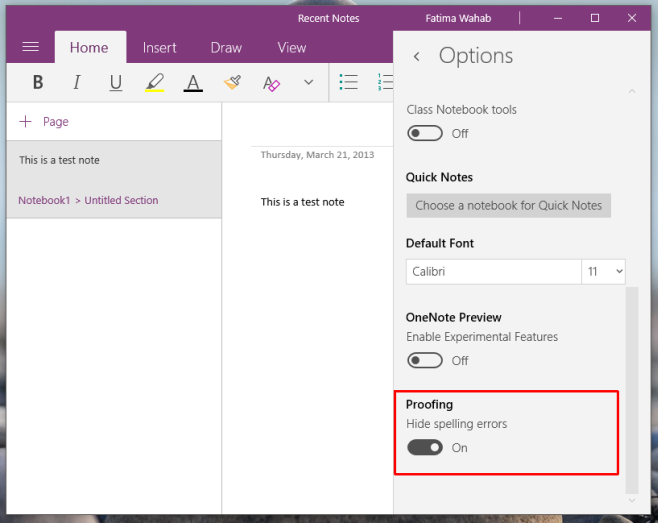Image resolution: width=658 pixels, height=523 pixels.
Task: Clear text formatting with eraser icon
Action: [271, 83]
